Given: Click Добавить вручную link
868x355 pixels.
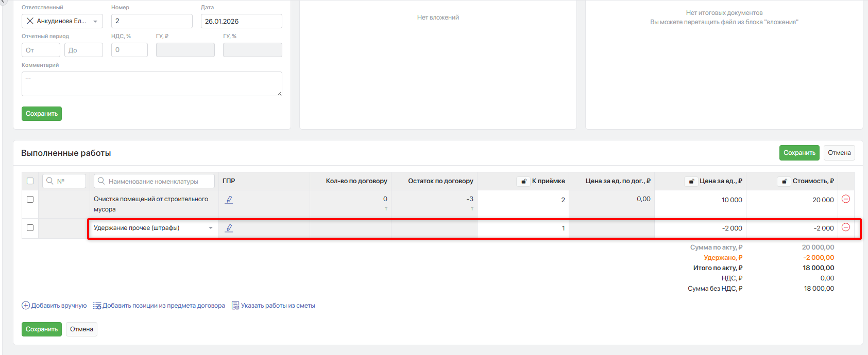Looking at the screenshot, I should click(54, 306).
